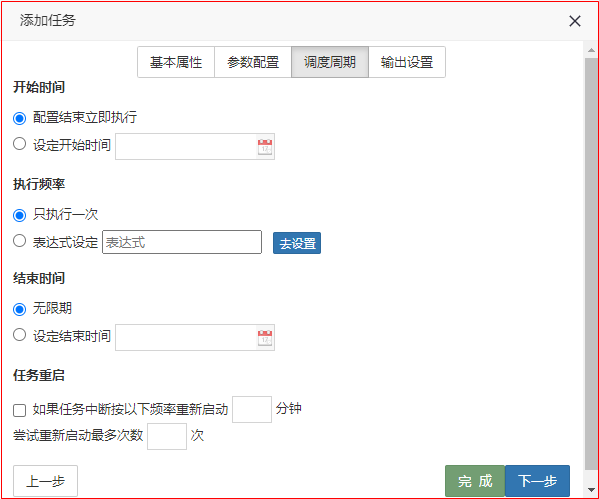Choose 只执行一次 frequency option
This screenshot has height=499, width=599.
tap(19, 215)
